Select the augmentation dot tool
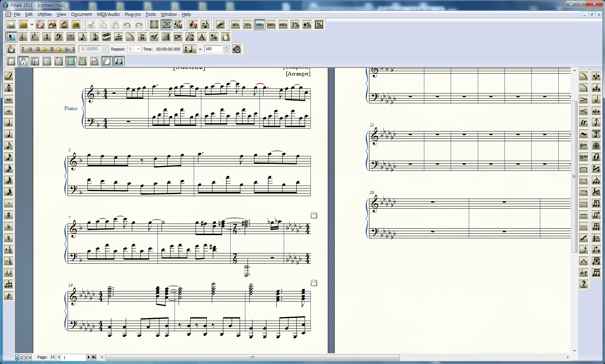Image resolution: width=605 pixels, height=364 pixels. tap(9, 203)
